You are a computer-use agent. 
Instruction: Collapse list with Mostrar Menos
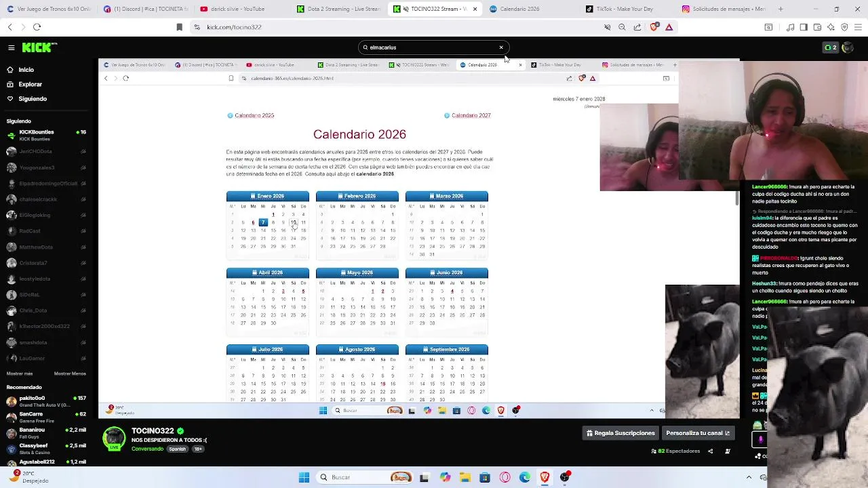point(70,373)
